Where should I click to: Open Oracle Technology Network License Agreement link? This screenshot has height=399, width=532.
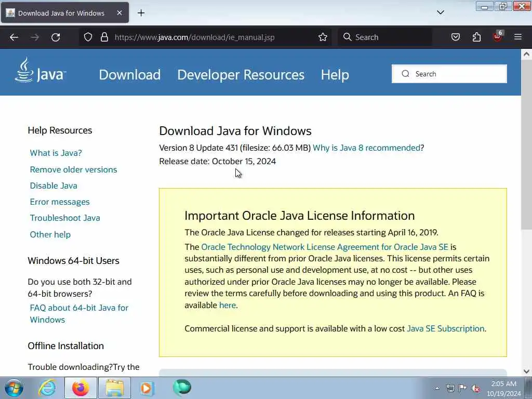(325, 247)
